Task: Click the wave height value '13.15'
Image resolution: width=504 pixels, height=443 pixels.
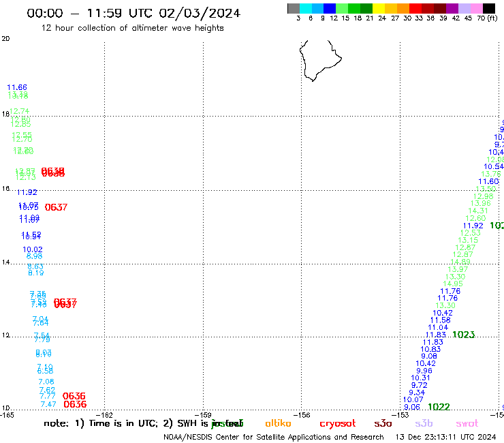Action: [x=468, y=240]
